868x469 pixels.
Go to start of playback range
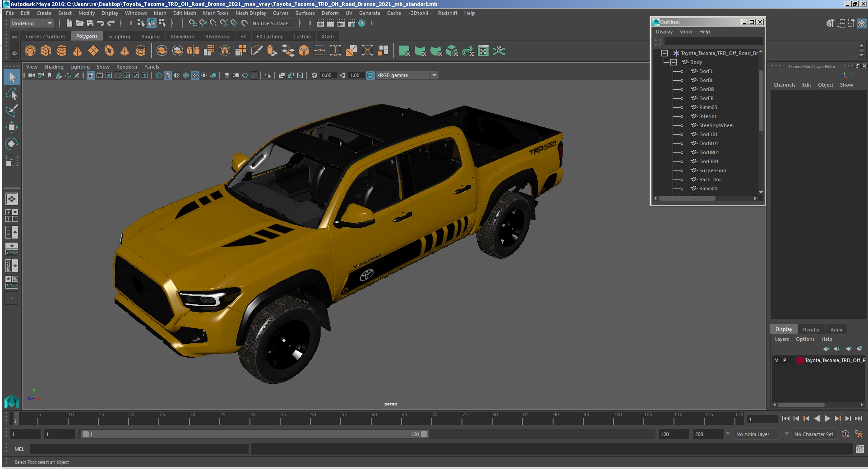click(785, 419)
